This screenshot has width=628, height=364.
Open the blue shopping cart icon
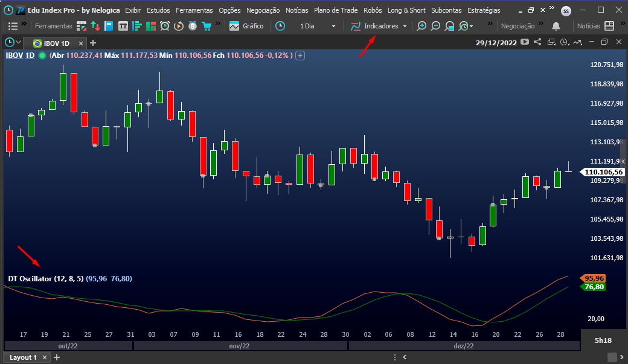click(207, 26)
